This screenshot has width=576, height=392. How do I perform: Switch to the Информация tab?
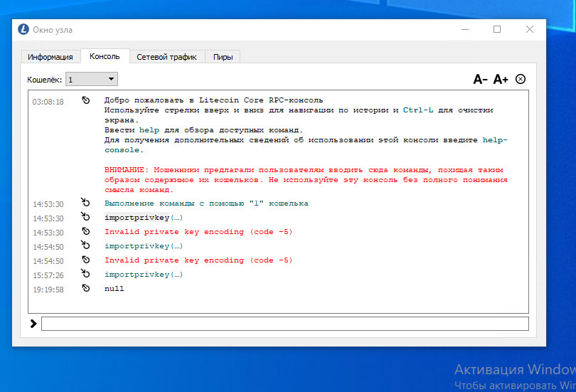pos(50,57)
